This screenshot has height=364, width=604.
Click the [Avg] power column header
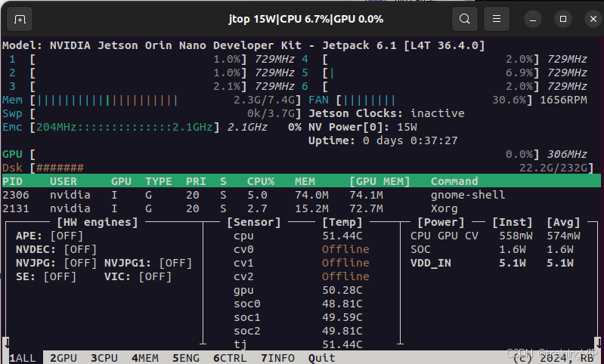[x=563, y=222]
